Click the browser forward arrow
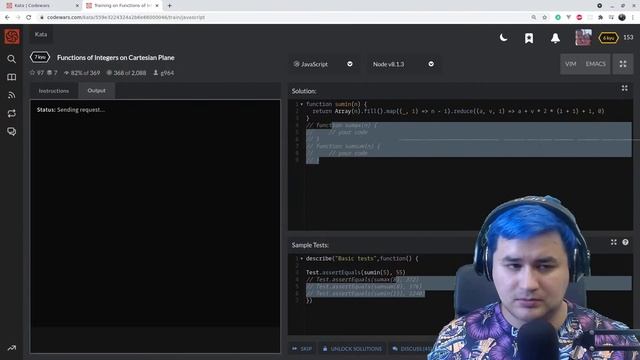Viewport: 640px width, 360px height. [x=18, y=18]
